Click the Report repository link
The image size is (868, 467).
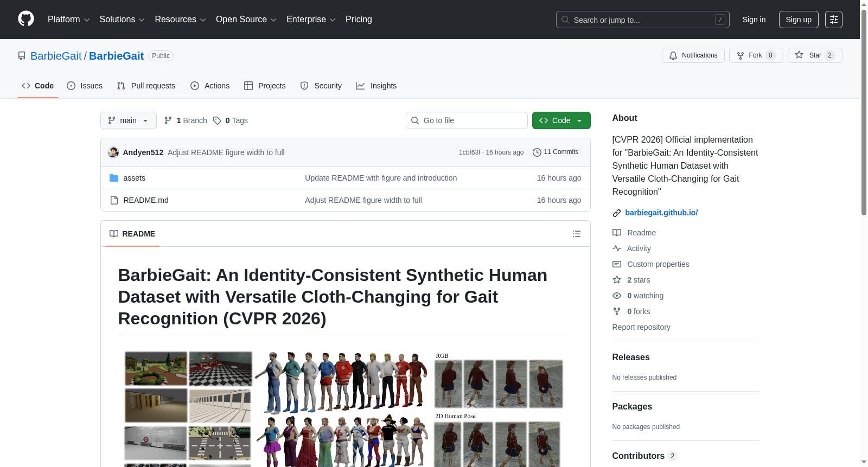[x=641, y=327]
